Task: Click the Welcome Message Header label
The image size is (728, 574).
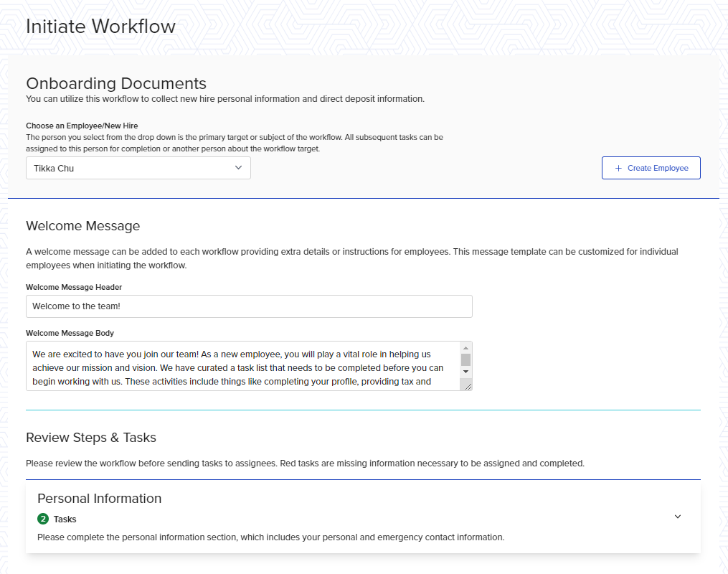Action: tap(74, 287)
